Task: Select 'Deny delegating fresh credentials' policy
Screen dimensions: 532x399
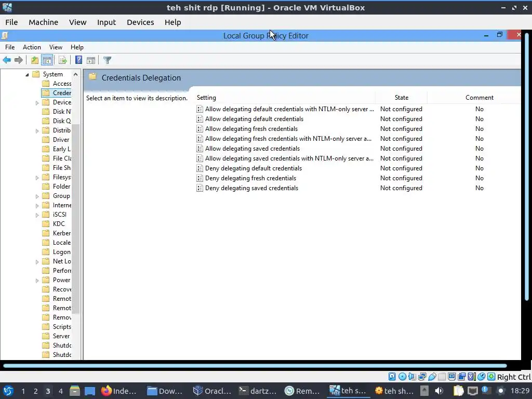Action: tap(250, 178)
